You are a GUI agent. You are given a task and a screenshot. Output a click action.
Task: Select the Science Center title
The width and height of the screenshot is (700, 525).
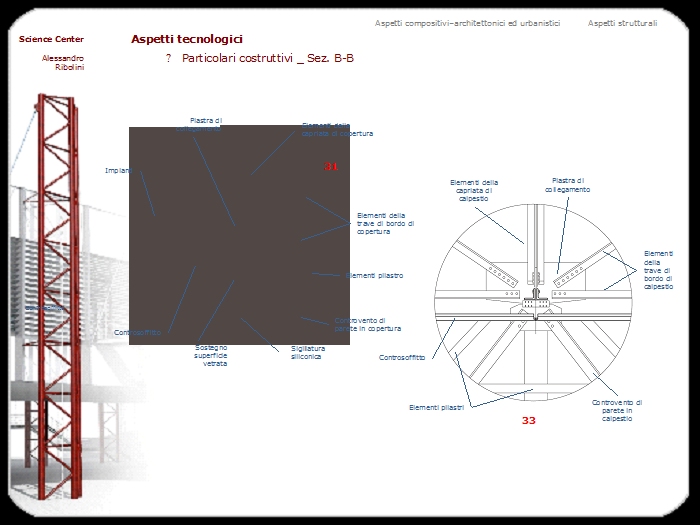click(x=51, y=39)
